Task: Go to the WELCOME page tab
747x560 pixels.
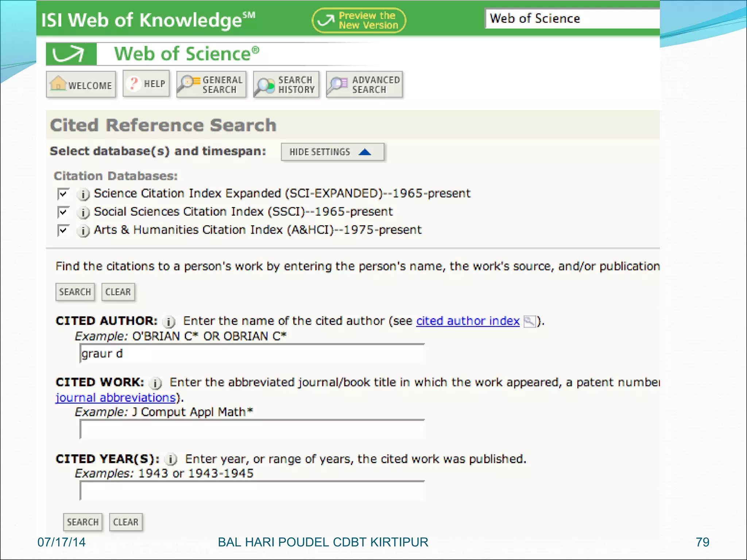Action: pos(81,85)
